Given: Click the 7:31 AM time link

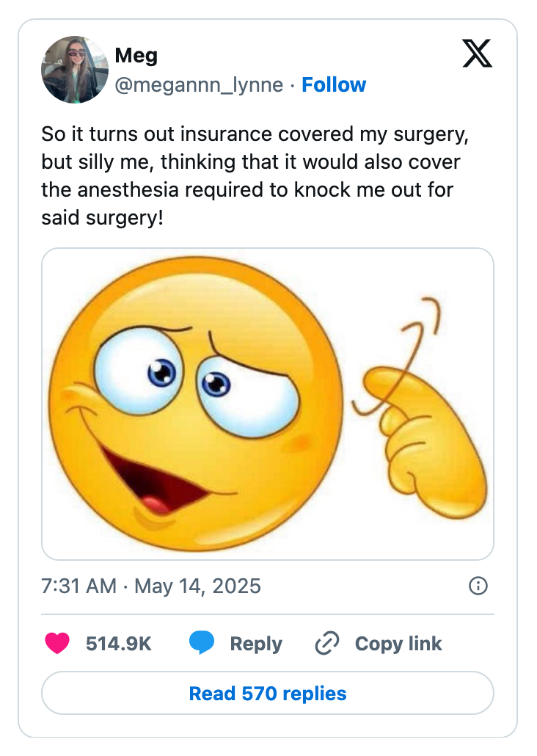Looking at the screenshot, I should (76, 586).
